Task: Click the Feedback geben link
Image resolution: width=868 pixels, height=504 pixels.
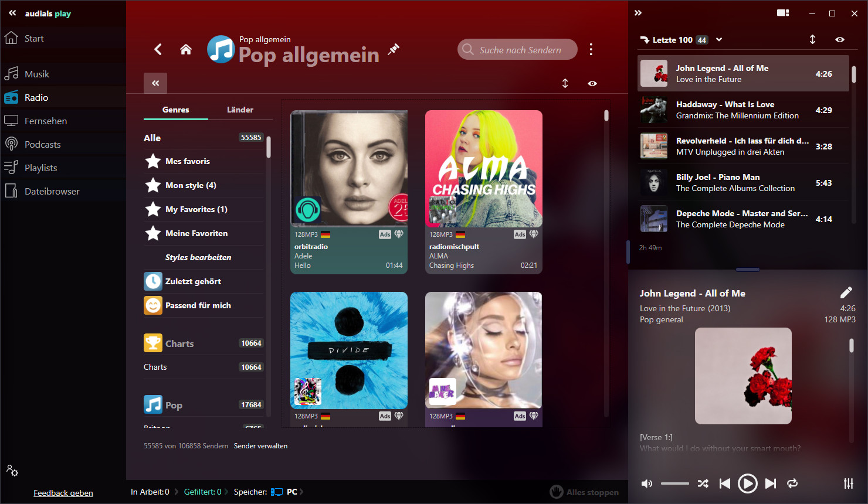Action: coord(63,493)
